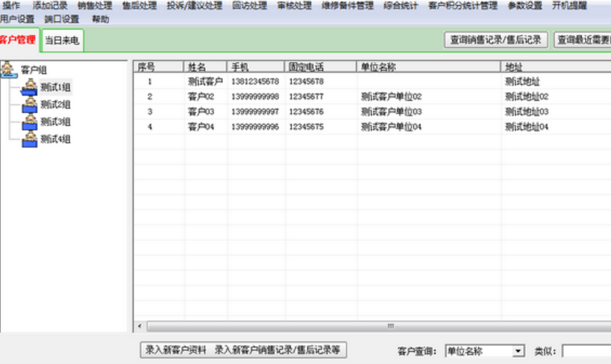Sort by the 固定电话 column header
The height and width of the screenshot is (364, 611).
321,67
